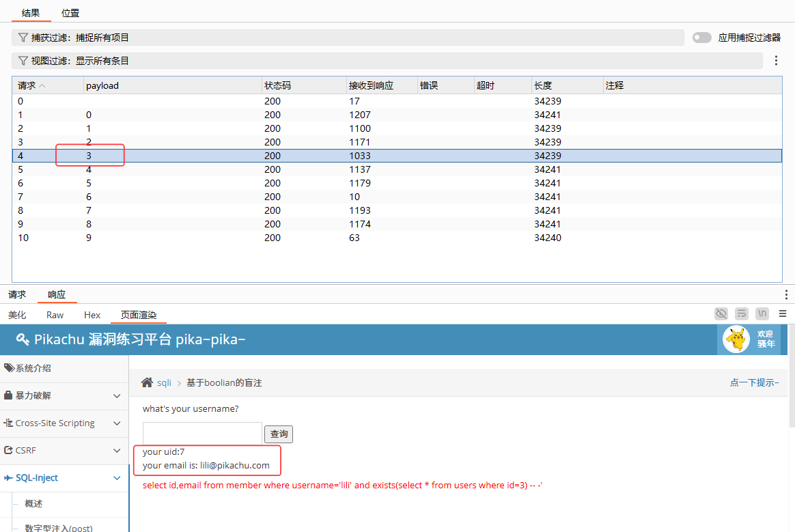
Task: Click the Pikachu avatar image
Action: tap(736, 339)
